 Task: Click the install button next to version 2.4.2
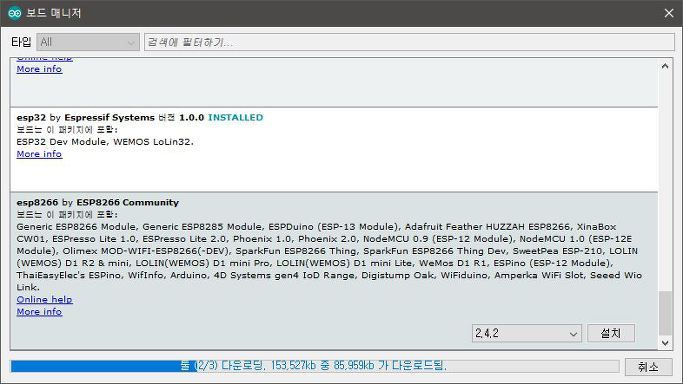coord(611,333)
